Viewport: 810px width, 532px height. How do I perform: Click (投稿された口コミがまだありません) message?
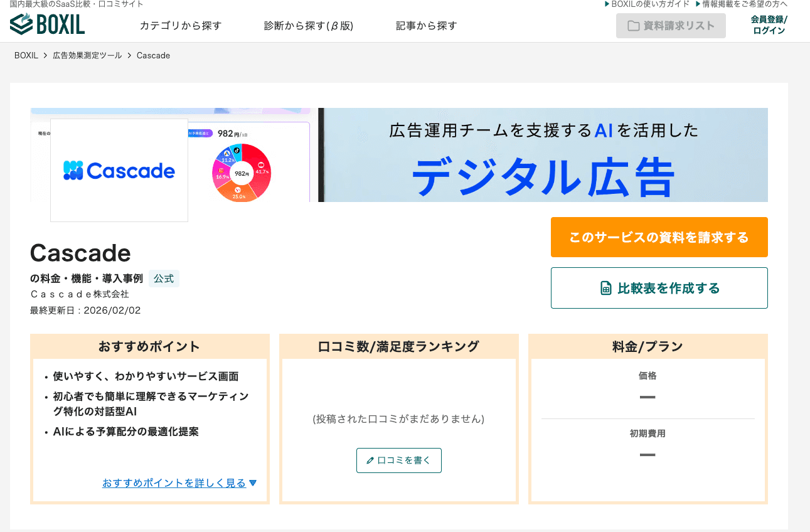click(398, 418)
